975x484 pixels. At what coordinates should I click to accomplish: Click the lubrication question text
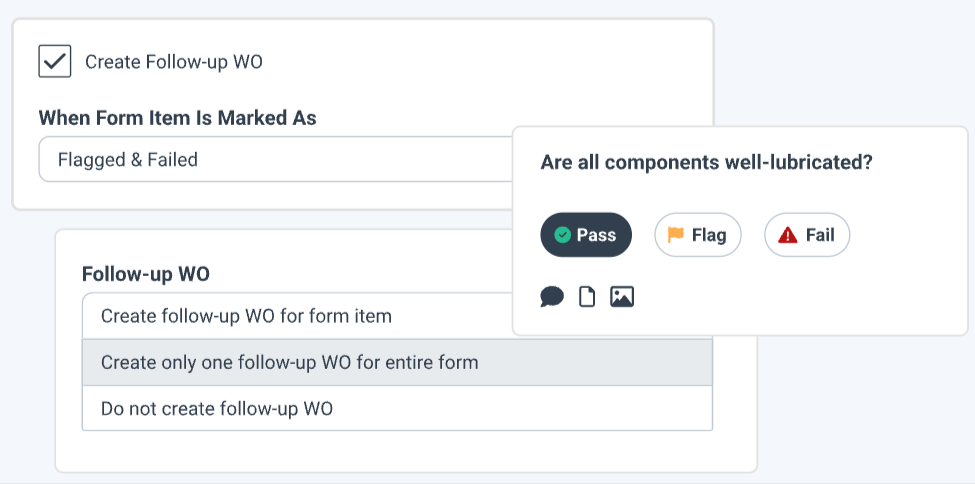click(706, 163)
